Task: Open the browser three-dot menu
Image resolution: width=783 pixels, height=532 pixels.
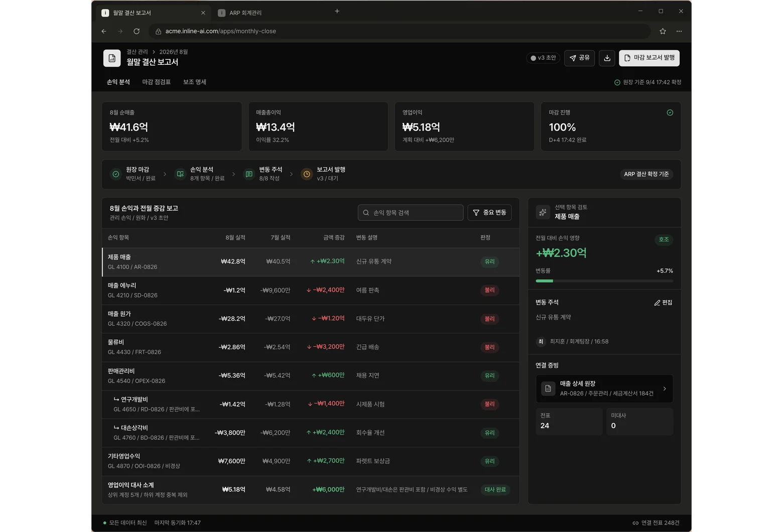Action: [679, 31]
